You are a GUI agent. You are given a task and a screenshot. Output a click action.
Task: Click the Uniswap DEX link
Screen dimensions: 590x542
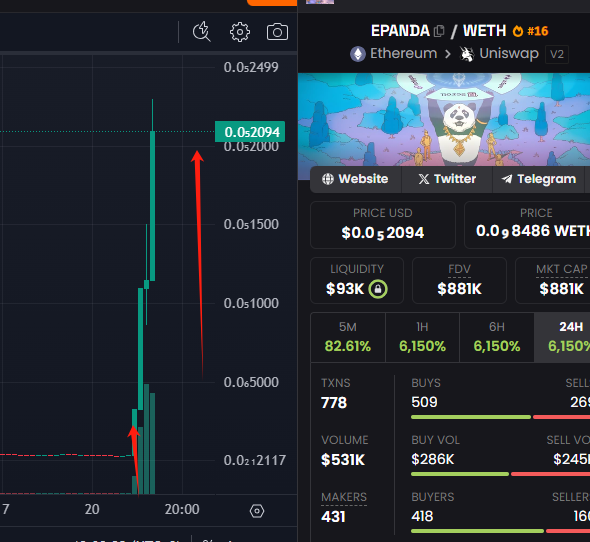(509, 54)
